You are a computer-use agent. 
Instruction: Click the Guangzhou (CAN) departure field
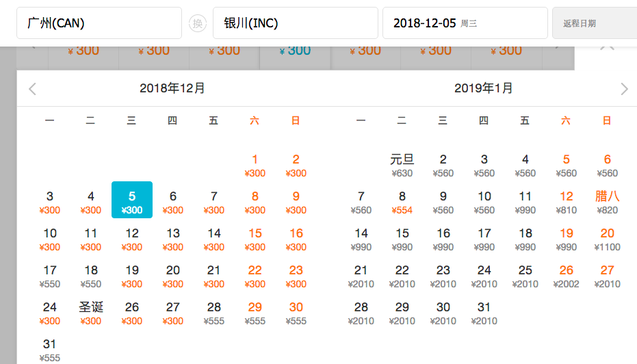[x=99, y=23]
